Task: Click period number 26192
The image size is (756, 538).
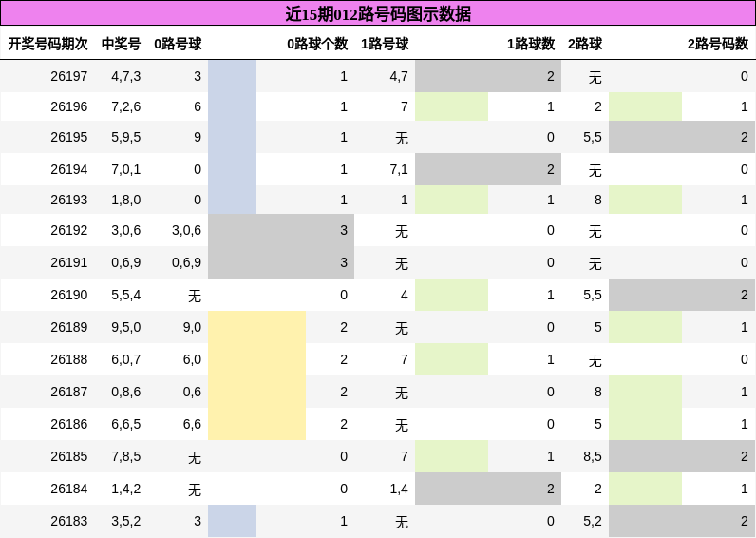Action: [x=69, y=230]
